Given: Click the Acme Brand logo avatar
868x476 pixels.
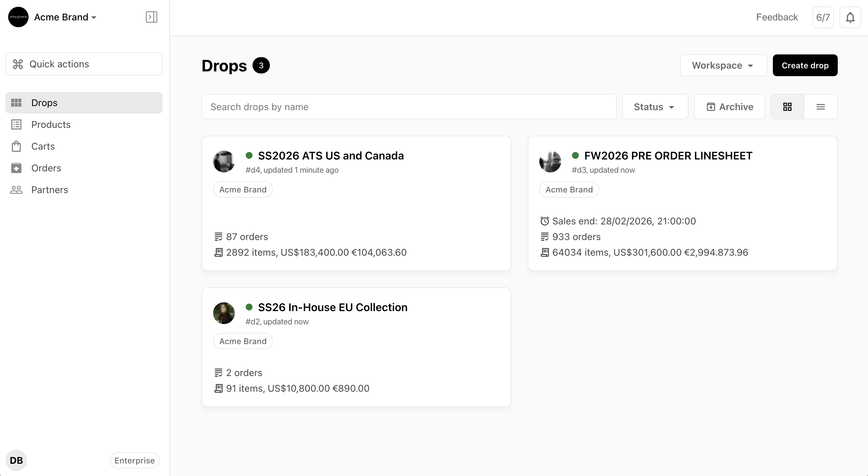Looking at the screenshot, I should [18, 17].
